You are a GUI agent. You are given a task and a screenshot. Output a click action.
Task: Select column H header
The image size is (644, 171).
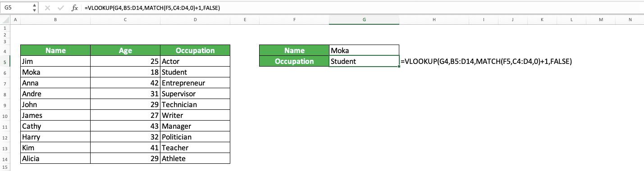434,20
